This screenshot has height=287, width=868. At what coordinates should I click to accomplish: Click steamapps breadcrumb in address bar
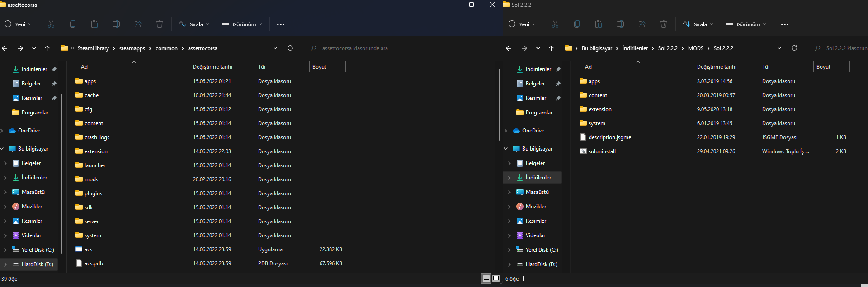pos(132,48)
